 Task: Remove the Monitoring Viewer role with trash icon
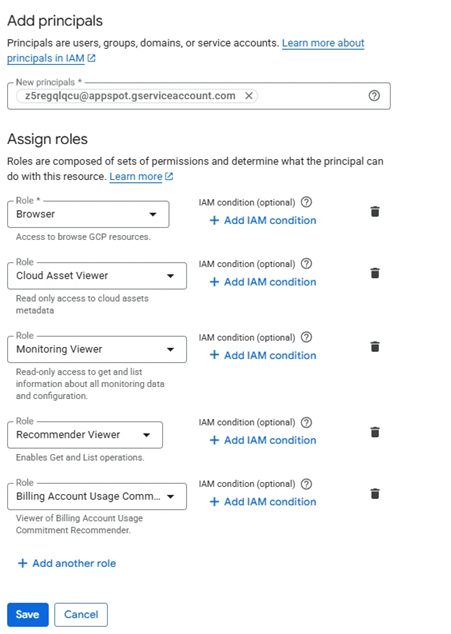click(375, 347)
